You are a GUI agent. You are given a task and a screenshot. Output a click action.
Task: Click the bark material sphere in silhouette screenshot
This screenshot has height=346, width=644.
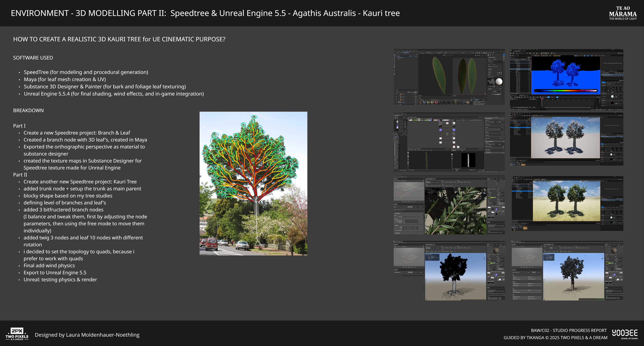click(x=496, y=251)
